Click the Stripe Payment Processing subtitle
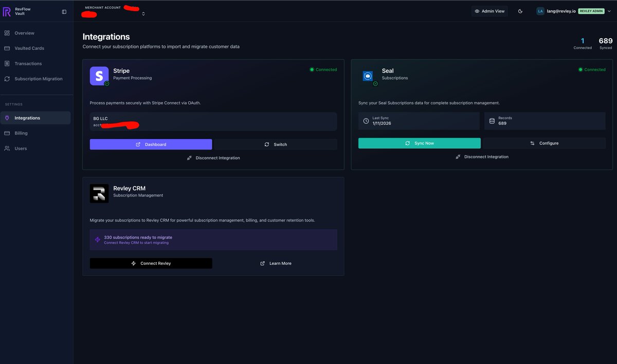617x364 pixels. [133, 78]
